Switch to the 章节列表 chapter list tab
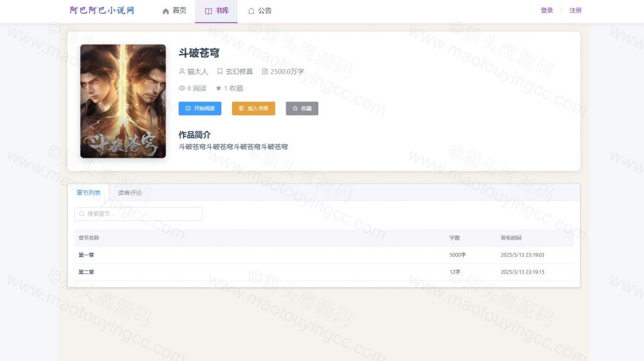The image size is (644, 361). (88, 192)
